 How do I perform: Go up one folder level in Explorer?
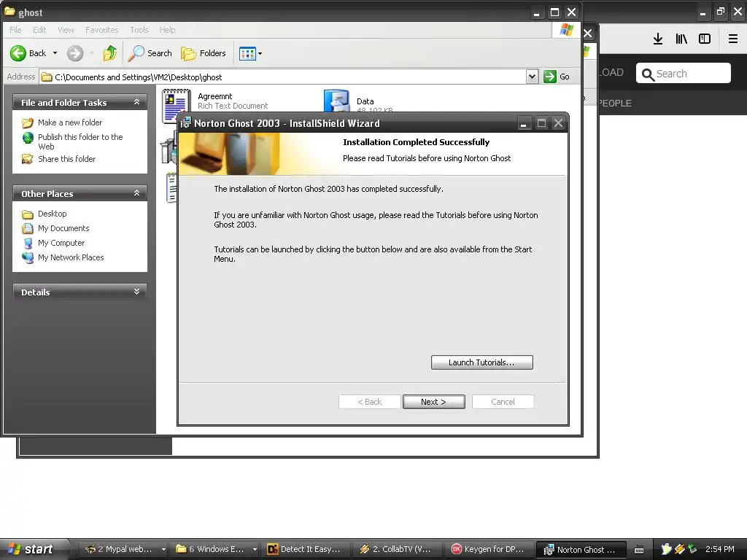110,53
